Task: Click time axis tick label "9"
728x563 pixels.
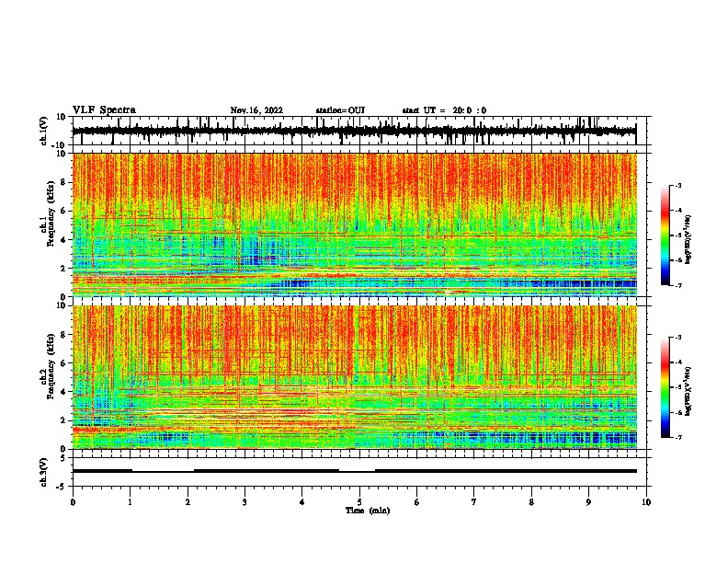Action: click(x=588, y=502)
